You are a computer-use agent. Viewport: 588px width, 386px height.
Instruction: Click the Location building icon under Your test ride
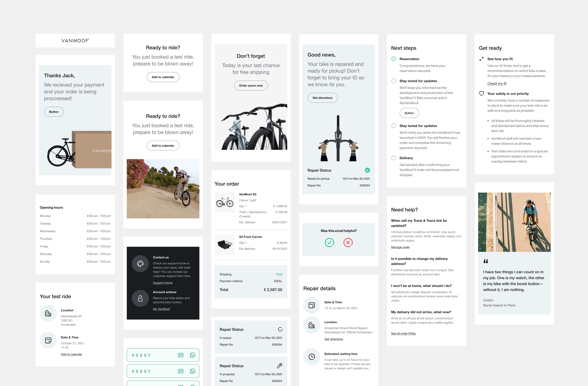[48, 313]
